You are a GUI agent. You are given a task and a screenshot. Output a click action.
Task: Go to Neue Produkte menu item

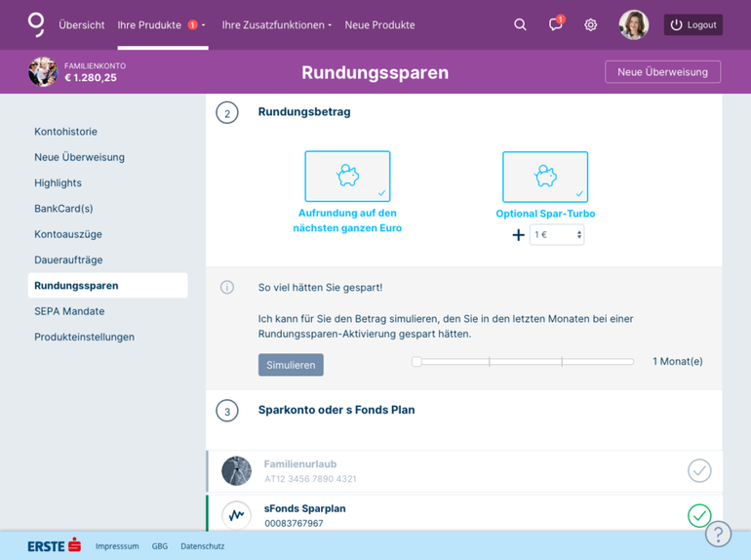point(379,25)
